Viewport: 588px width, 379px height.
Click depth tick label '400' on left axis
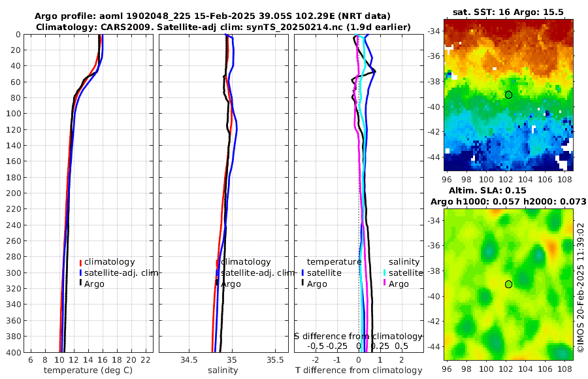point(13,352)
